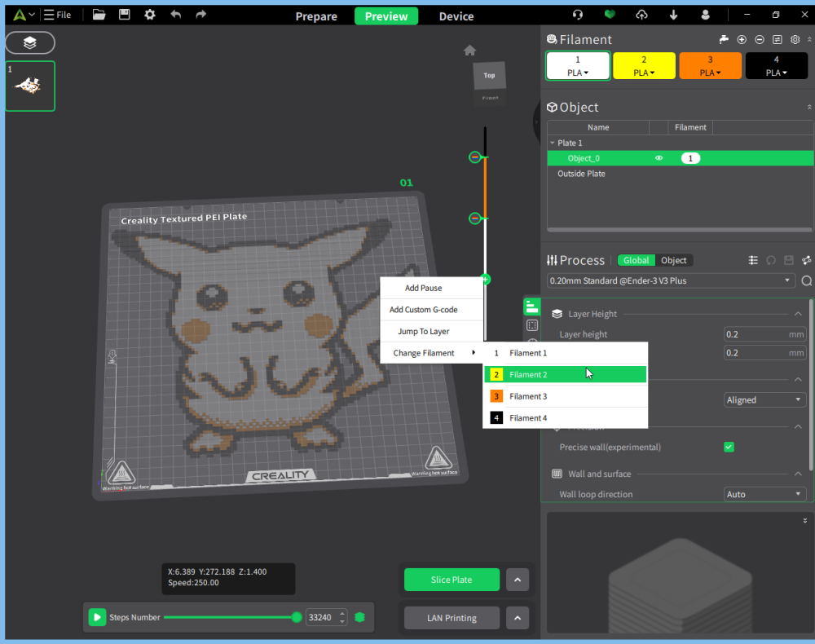Select yellow filament slot 2 swatch
Image resolution: width=815 pixels, height=644 pixels.
click(644, 65)
